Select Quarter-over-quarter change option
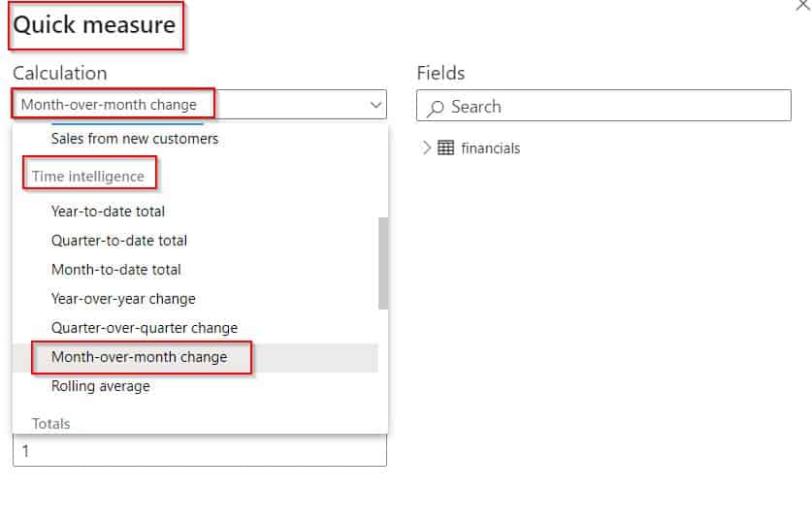Screen dimensions: 812x522 tap(145, 328)
